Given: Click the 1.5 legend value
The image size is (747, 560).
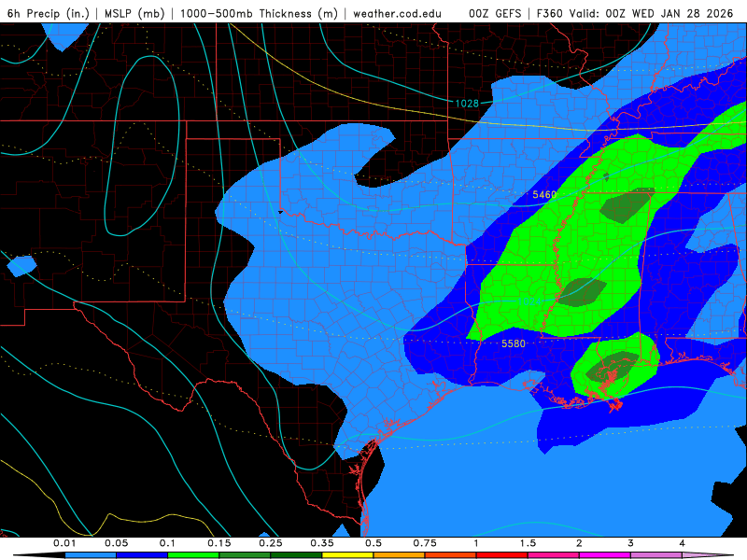Looking at the screenshot, I should pos(528,543).
